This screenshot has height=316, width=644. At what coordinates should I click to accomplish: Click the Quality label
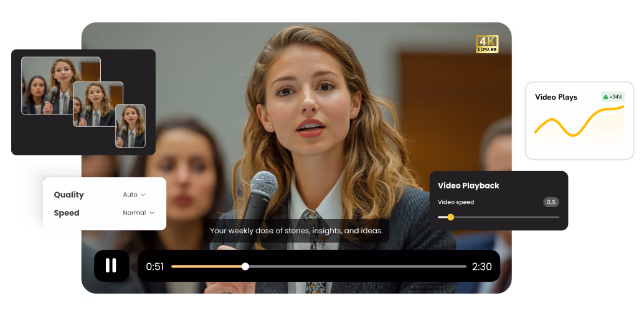coord(69,195)
